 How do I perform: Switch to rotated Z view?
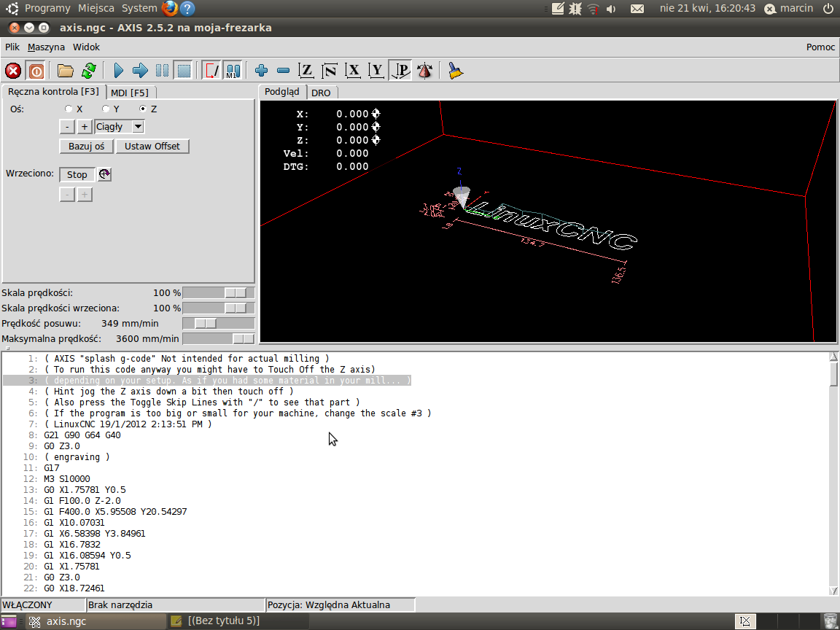click(330, 71)
